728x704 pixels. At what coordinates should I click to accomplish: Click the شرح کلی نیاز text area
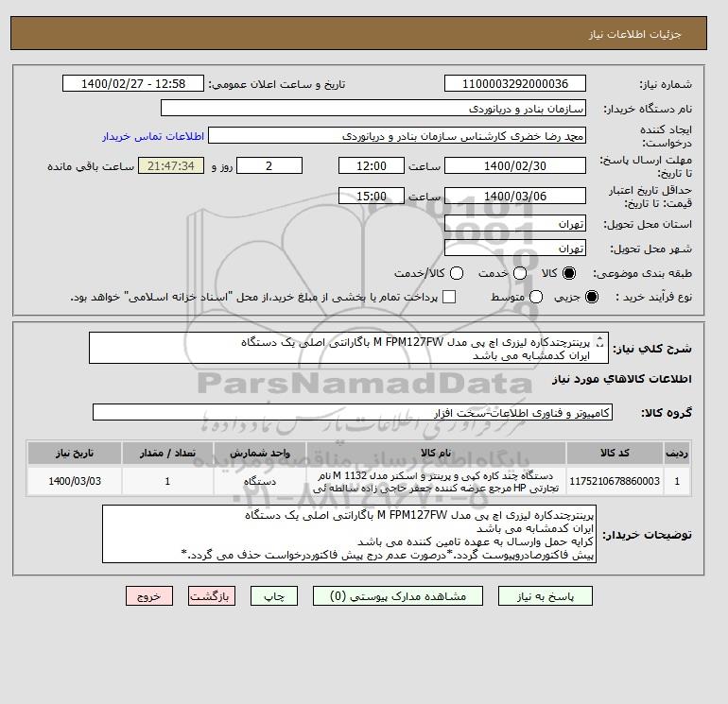[x=349, y=348]
